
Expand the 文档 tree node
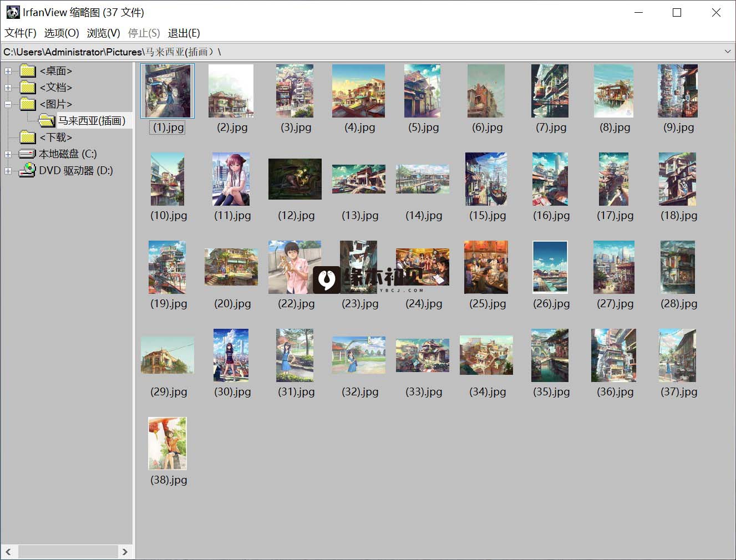(x=8, y=88)
